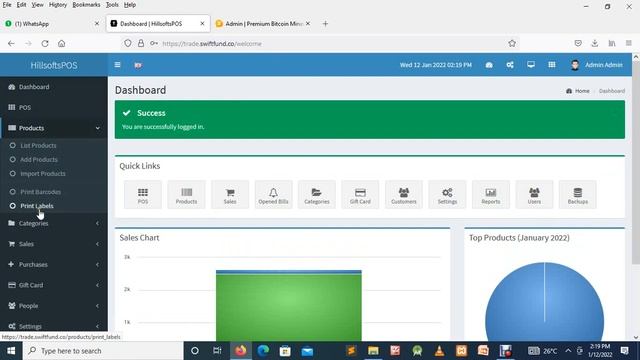Open a new browser tab
Image resolution: width=640 pixels, height=360 pixels.
coord(325,24)
